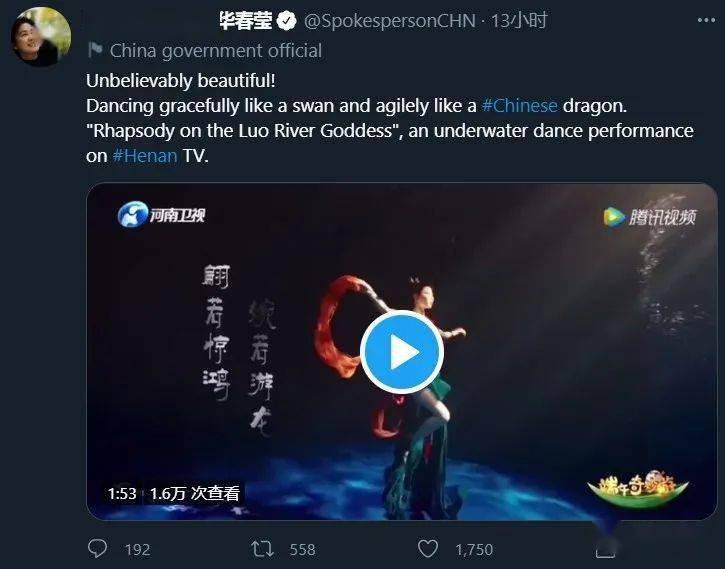Like the tweet with heart icon

point(428,549)
